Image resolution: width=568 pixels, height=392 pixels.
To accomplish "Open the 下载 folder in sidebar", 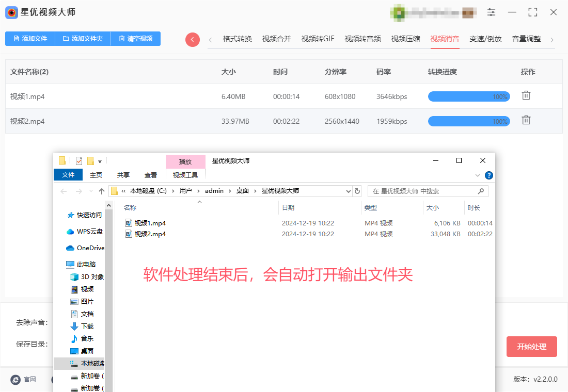I will click(82, 326).
